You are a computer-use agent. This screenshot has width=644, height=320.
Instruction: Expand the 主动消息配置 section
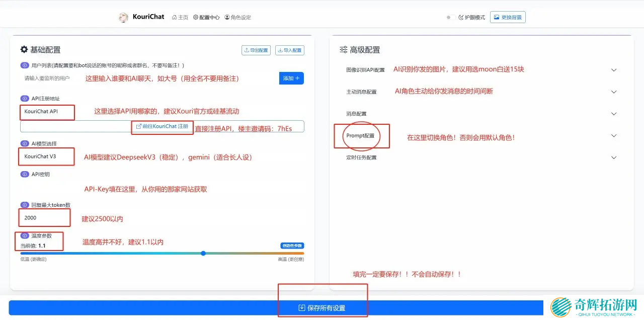point(613,92)
